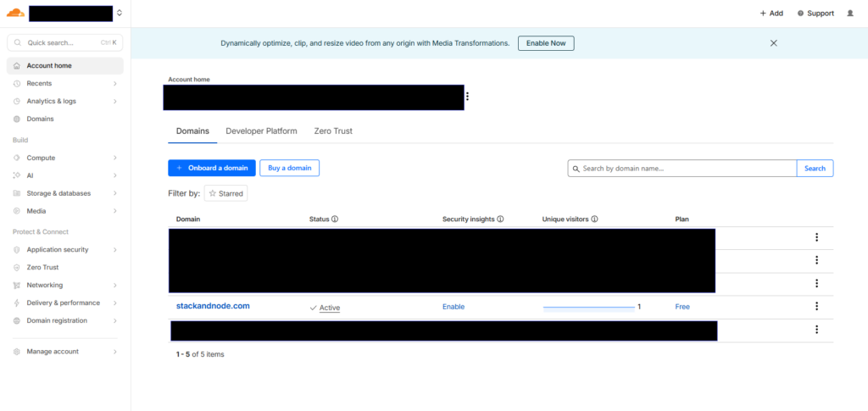Open the user profile icon menu
Screen dimensions: 868x411
point(850,14)
